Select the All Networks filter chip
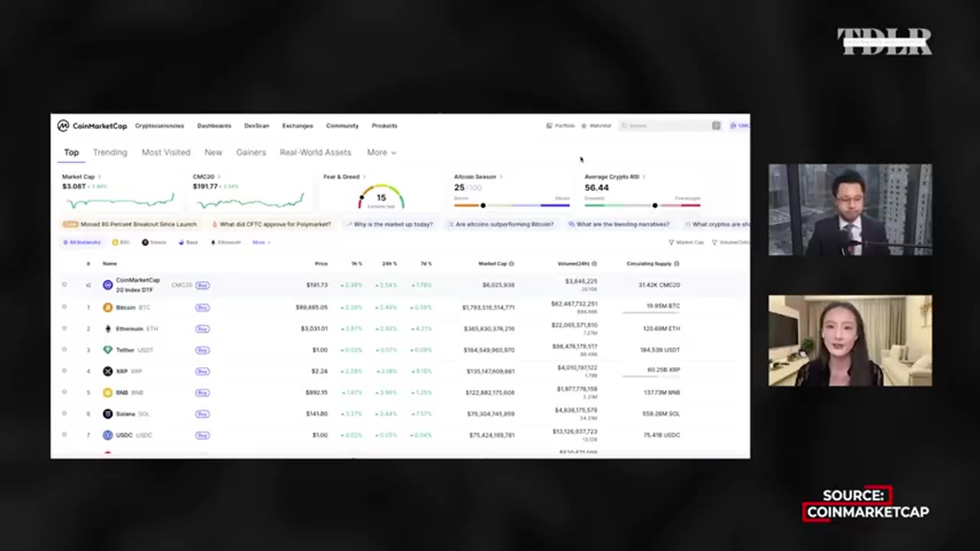This screenshot has height=551, width=980. (x=82, y=243)
